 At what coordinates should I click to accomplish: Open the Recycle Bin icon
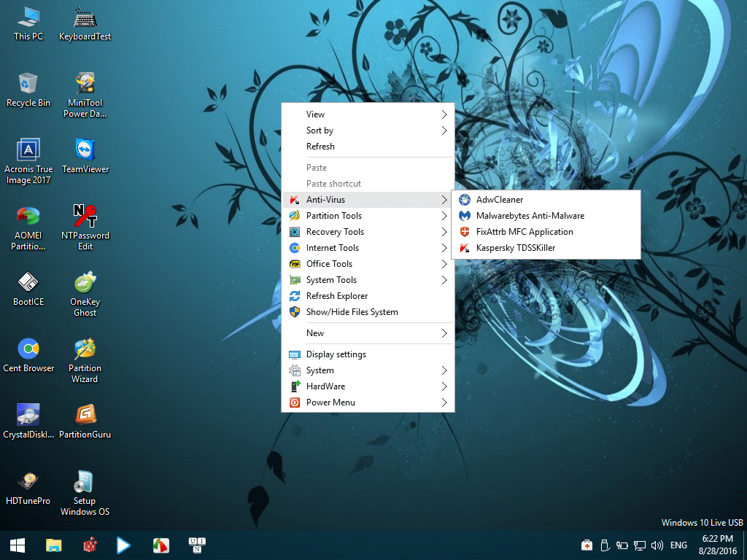[x=28, y=90]
